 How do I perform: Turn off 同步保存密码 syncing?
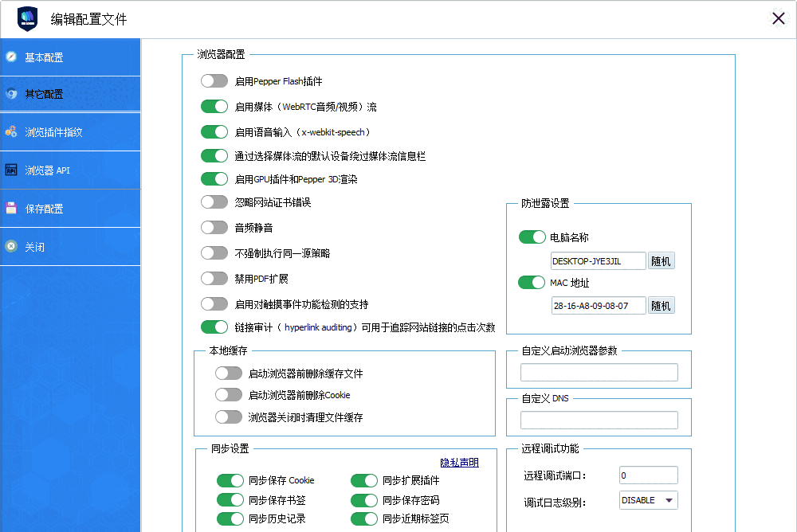coord(364,499)
